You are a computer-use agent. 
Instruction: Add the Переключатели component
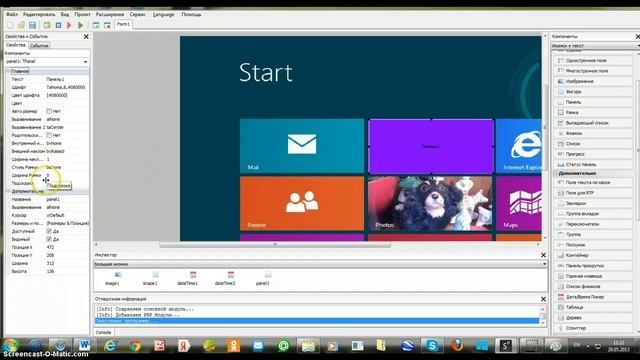pos(593,224)
